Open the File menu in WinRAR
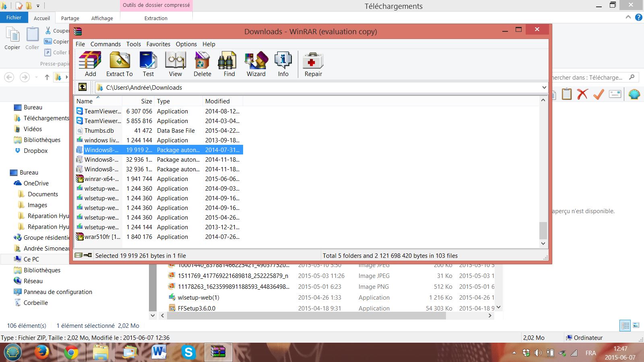The height and width of the screenshot is (362, 644). pos(80,44)
